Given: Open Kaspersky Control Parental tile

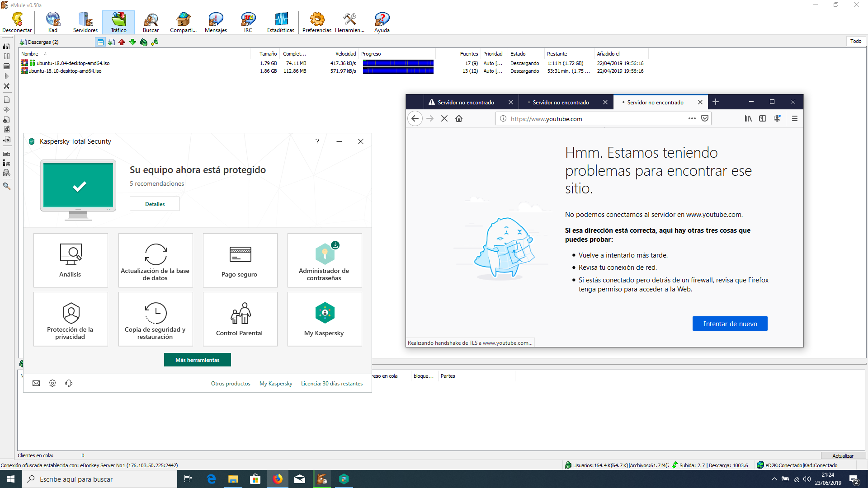Looking at the screenshot, I should click(x=240, y=319).
